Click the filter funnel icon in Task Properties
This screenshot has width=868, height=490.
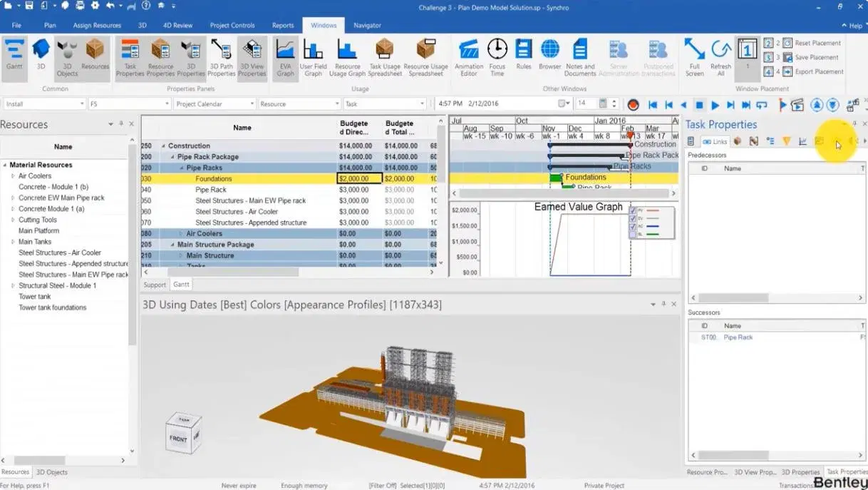tap(787, 141)
